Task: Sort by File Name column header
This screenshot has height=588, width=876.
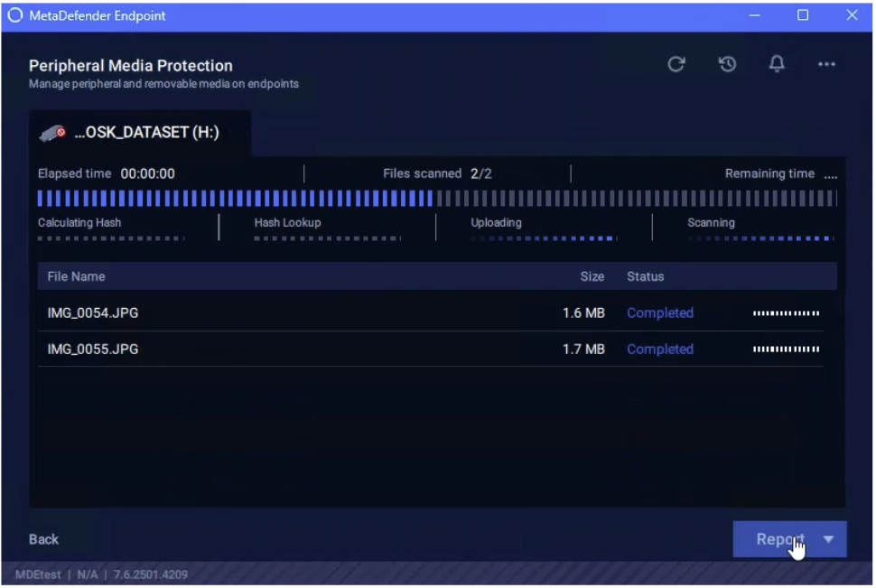Action: tap(76, 276)
